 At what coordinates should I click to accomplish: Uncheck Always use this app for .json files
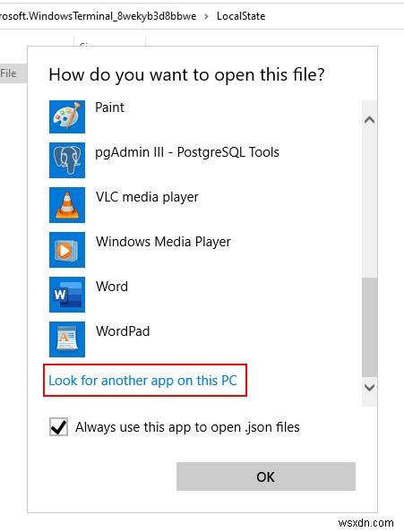click(58, 427)
